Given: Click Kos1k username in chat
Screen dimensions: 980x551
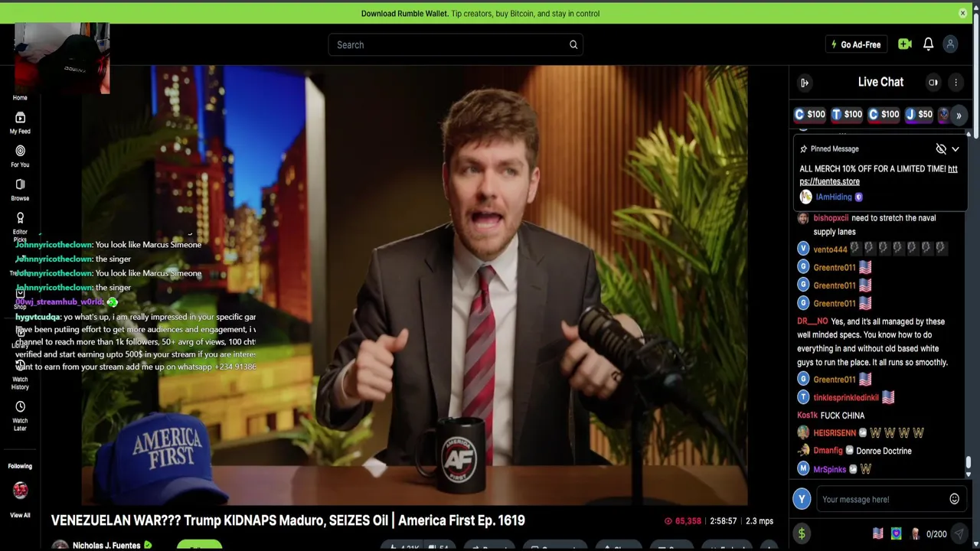Looking at the screenshot, I should 807,416.
